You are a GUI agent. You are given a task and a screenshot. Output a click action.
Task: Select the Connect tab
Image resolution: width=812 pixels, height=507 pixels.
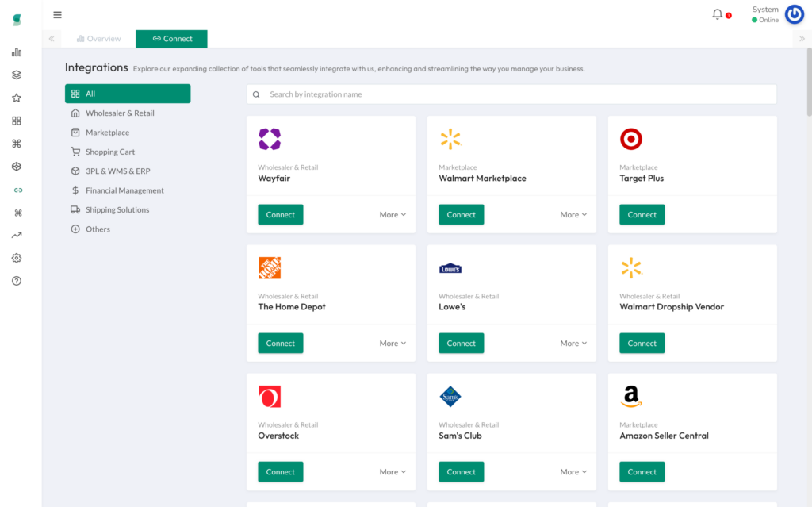(171, 39)
